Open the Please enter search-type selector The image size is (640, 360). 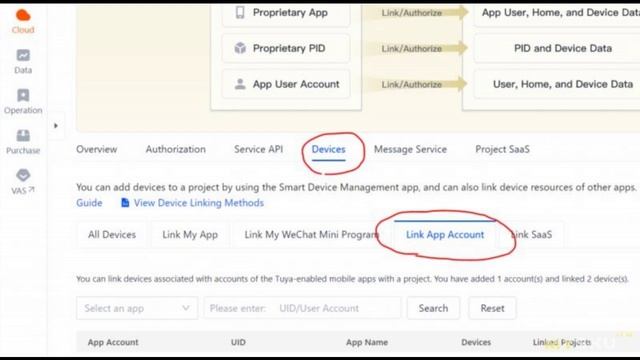pos(238,308)
